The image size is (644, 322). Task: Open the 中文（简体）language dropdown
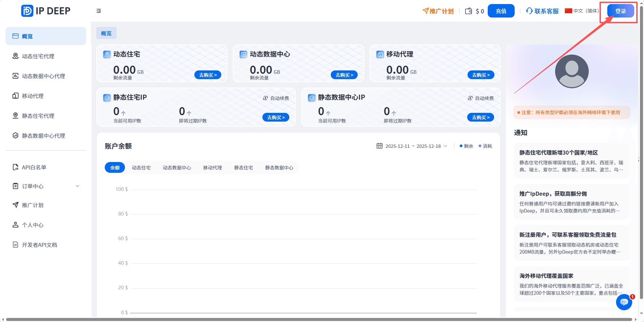point(582,11)
